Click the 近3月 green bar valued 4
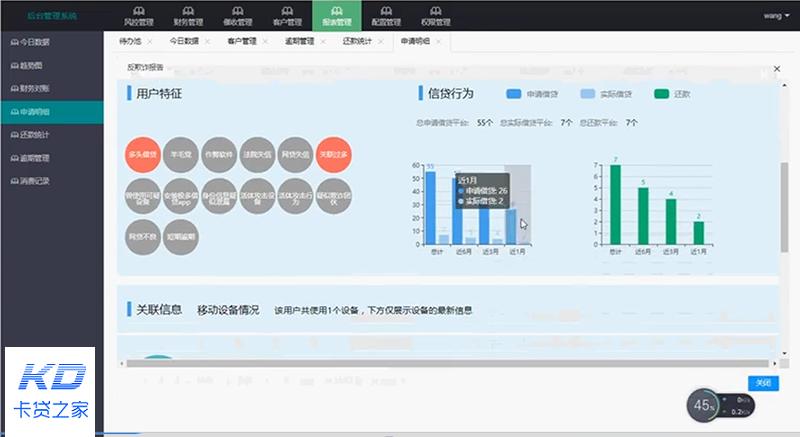This screenshot has height=437, width=800. click(671, 222)
